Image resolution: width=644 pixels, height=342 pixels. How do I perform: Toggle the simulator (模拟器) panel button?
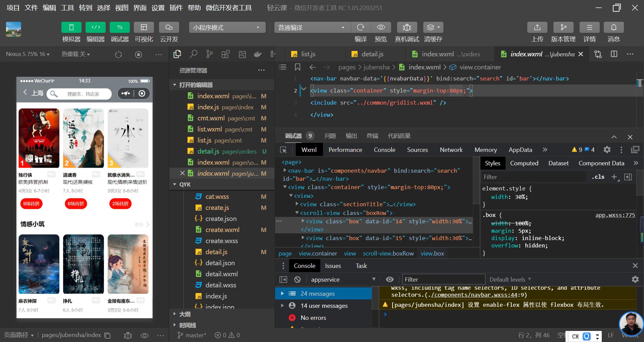click(x=71, y=27)
